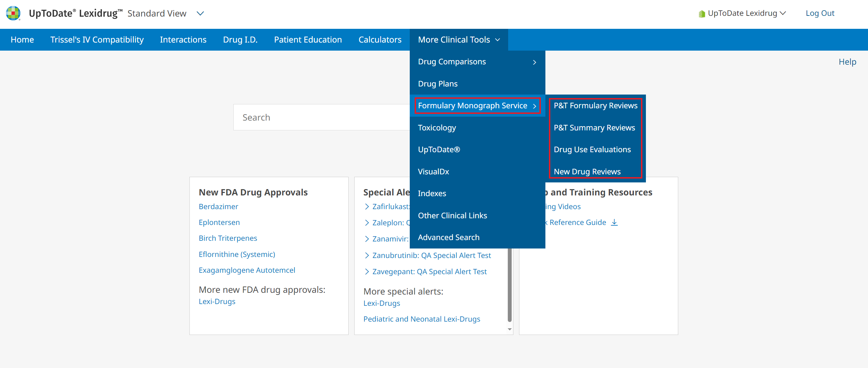The height and width of the screenshot is (368, 868).
Task: Click the UpToDate Lexidrug logo icon
Action: (x=13, y=13)
